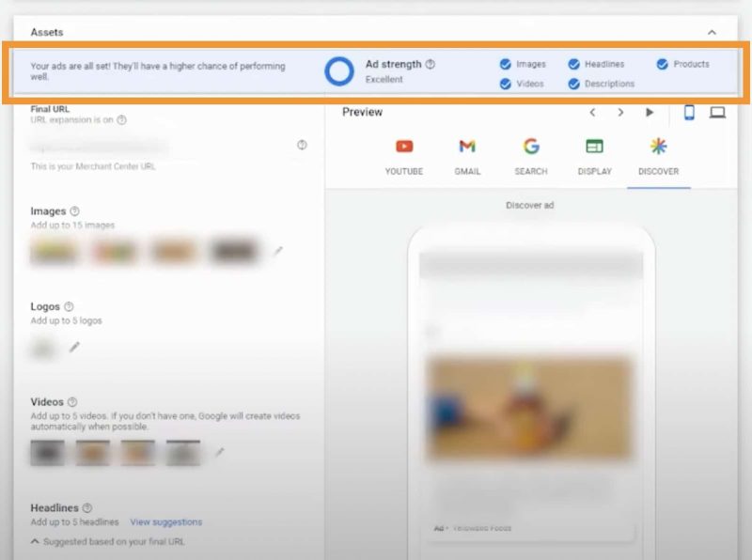Viewport: 752px width, 560px height.
Task: Play the ad preview animation
Action: 650,113
